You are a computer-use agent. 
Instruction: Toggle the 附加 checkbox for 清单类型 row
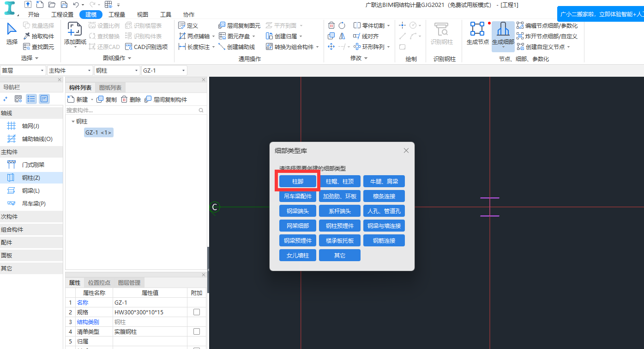point(197,331)
